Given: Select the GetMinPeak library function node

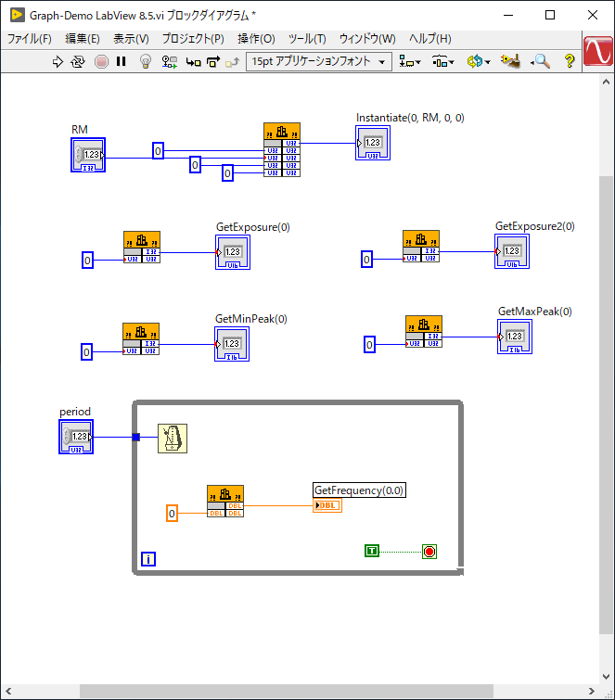Looking at the screenshot, I should click(141, 339).
